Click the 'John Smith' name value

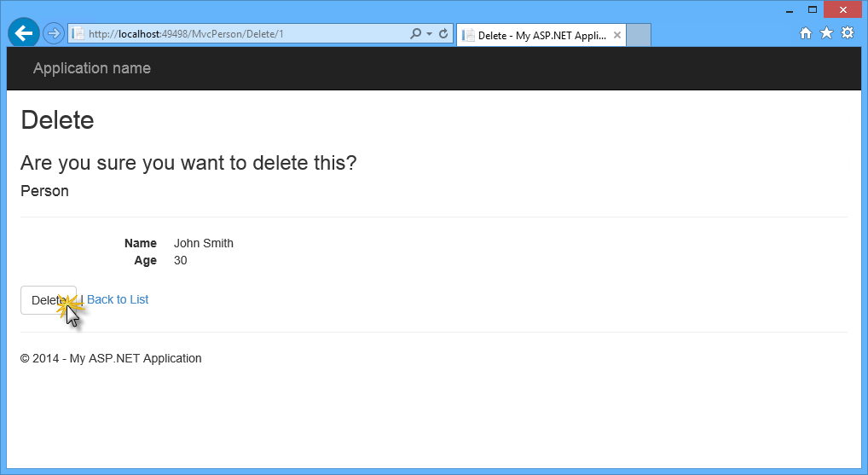[204, 243]
